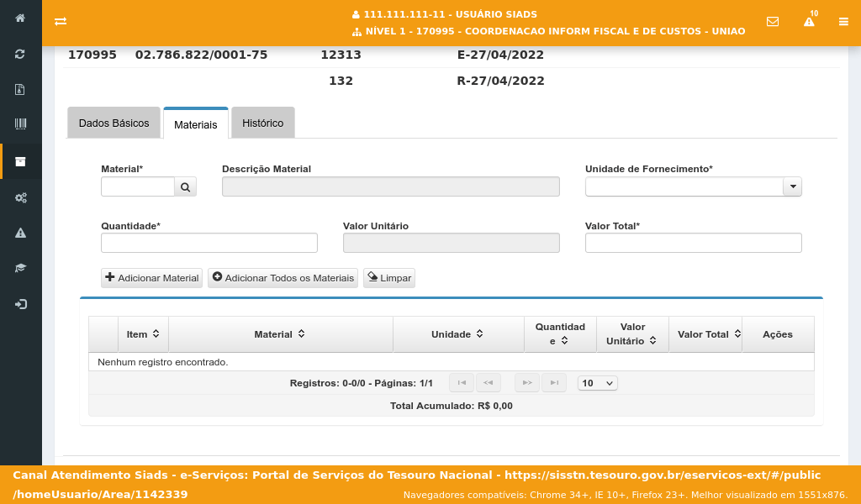Open the envelope messages icon

coord(773,21)
